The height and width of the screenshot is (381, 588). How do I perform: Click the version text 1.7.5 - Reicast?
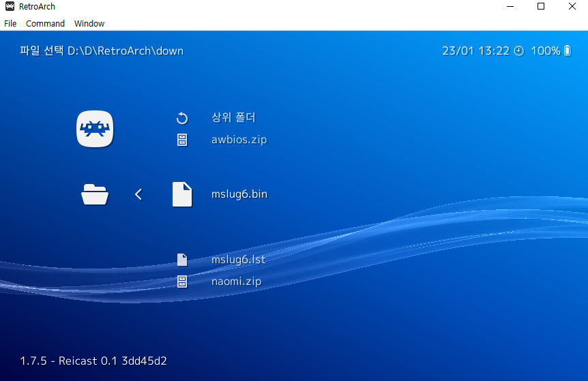pos(93,361)
